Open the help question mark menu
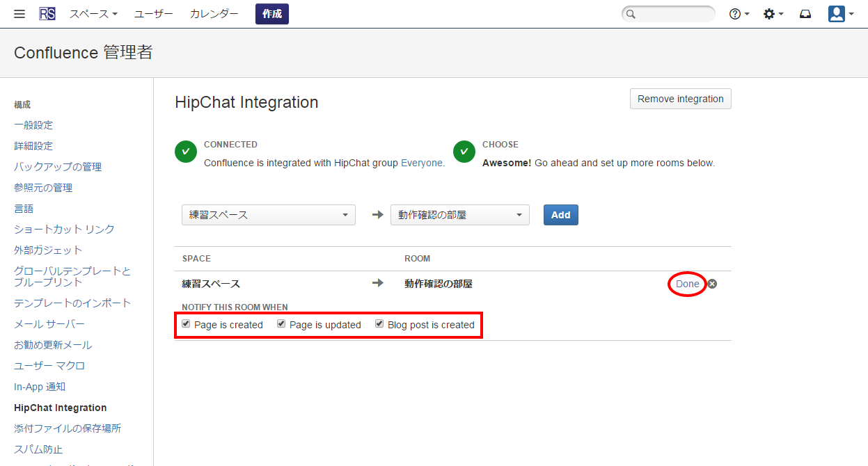Screen dimensions: 868x466 pos(739,14)
